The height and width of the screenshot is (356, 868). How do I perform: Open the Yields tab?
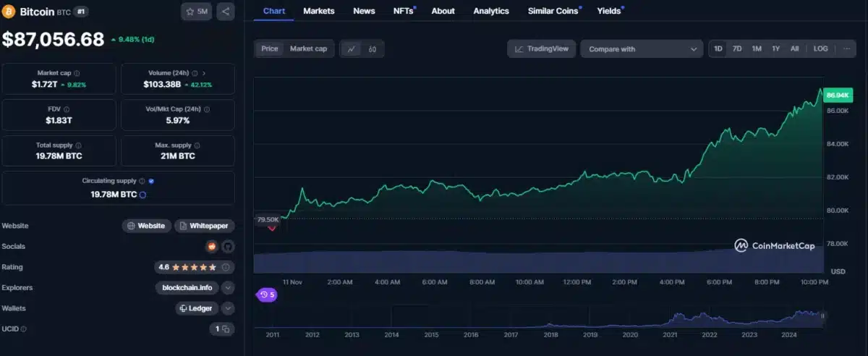(x=609, y=11)
